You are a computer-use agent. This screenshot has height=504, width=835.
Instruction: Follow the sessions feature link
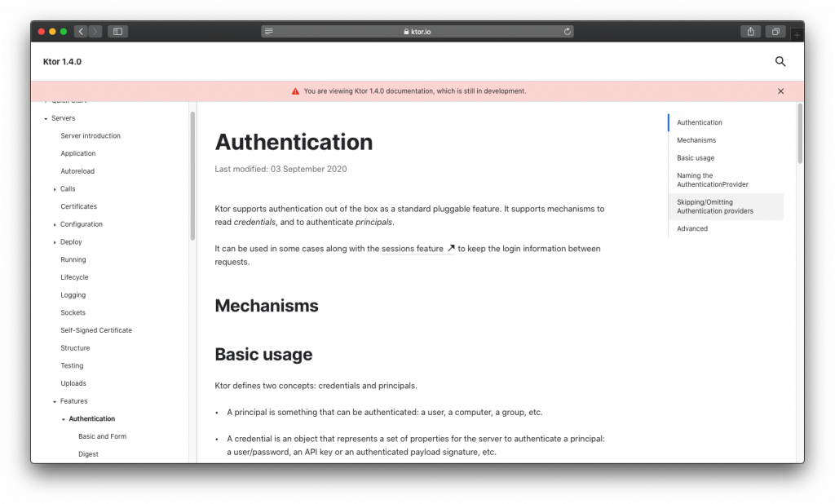[x=413, y=249]
